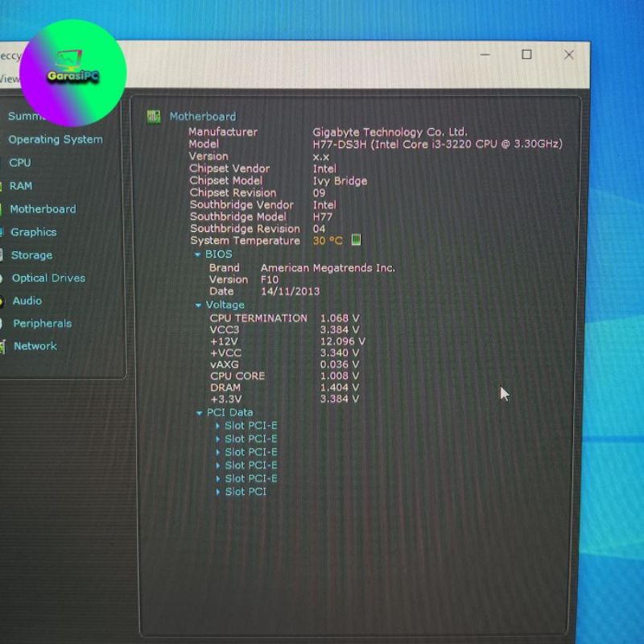This screenshot has width=644, height=644.
Task: Open Storage section in sidebar
Action: [x=31, y=255]
